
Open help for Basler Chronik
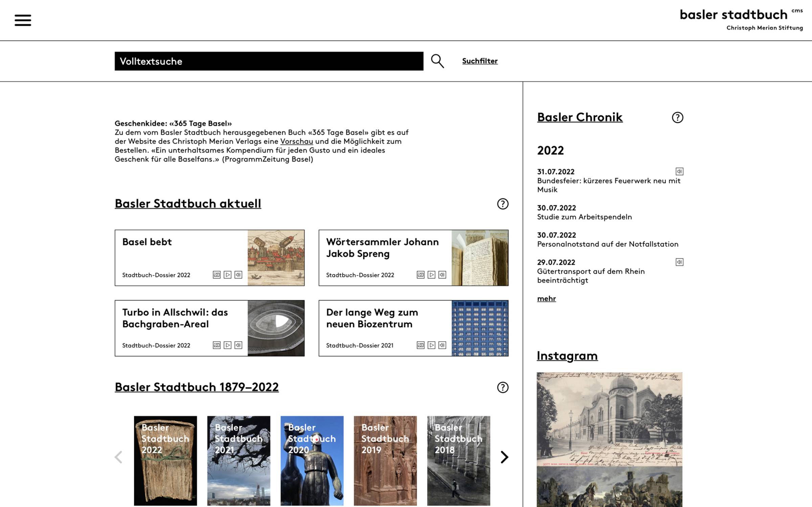click(677, 117)
